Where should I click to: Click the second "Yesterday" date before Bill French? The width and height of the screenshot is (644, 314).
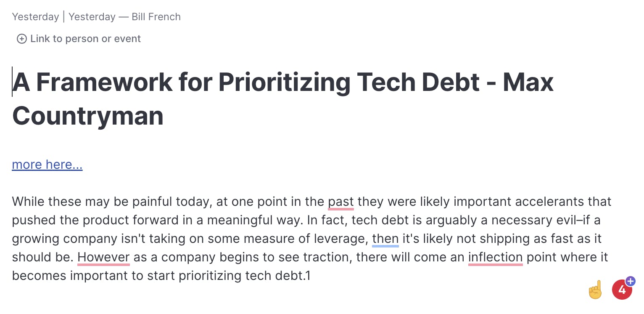(x=92, y=17)
